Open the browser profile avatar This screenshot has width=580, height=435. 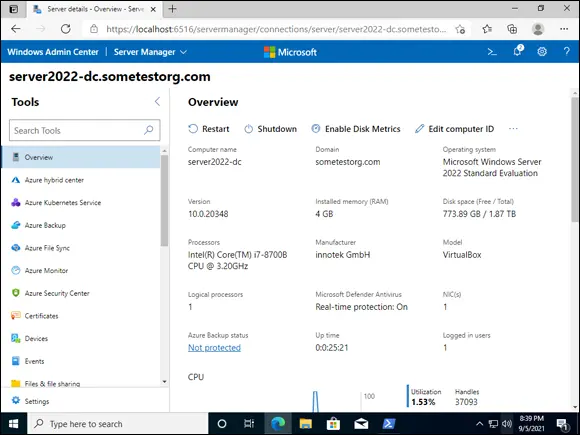[x=538, y=29]
